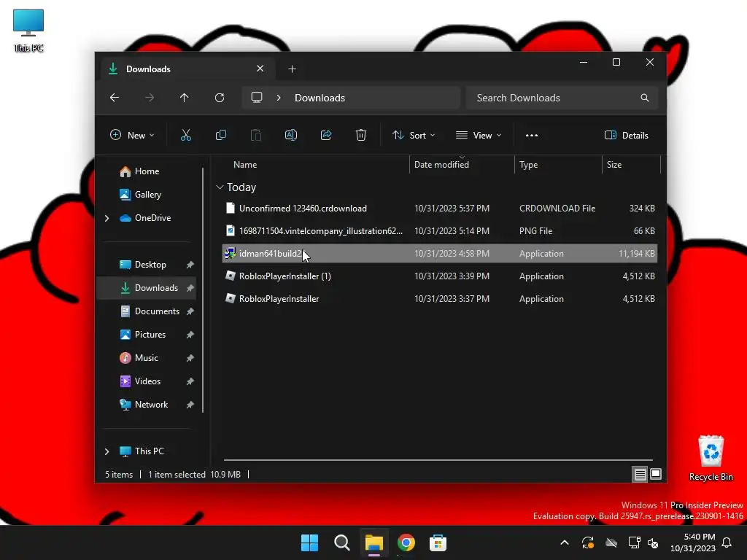Click the pin icon beside Documents
The height and width of the screenshot is (560, 747).
(190, 311)
